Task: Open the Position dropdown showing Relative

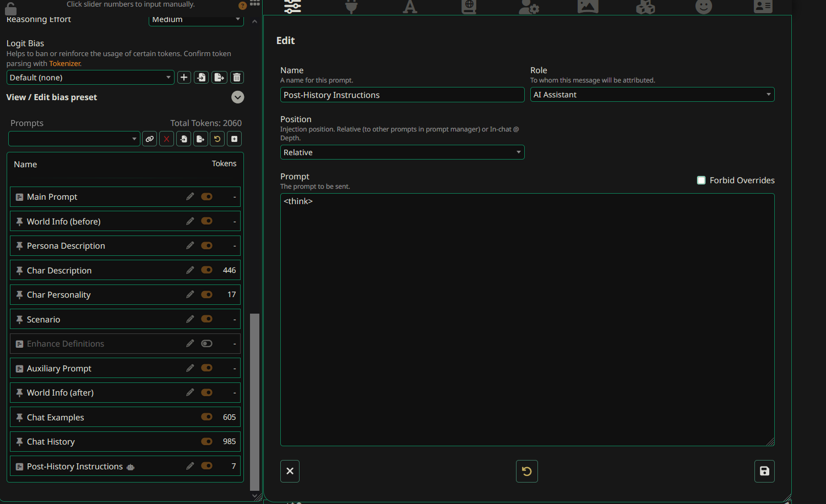Action: tap(402, 152)
